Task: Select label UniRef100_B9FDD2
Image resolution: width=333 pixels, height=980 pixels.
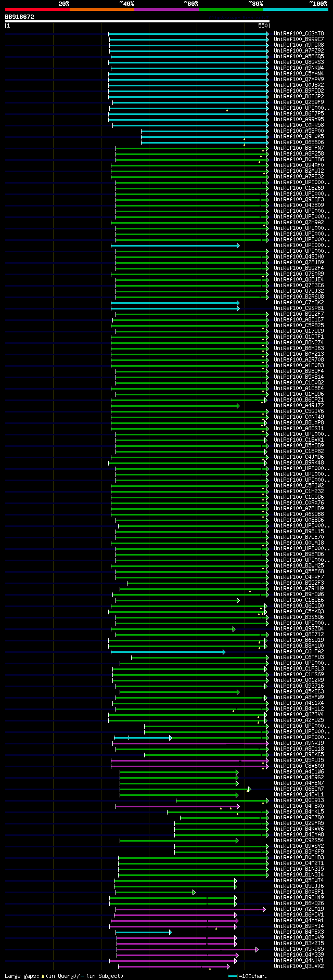Action: pos(299,91)
